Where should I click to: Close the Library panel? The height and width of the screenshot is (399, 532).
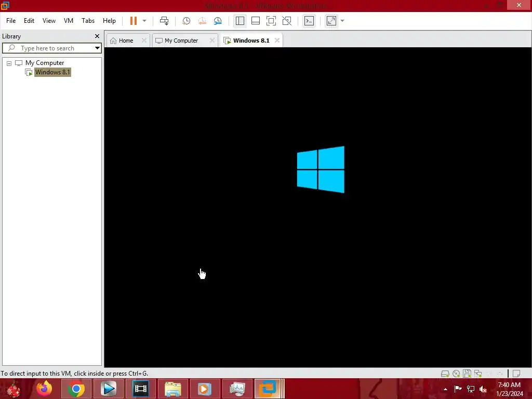(x=97, y=36)
